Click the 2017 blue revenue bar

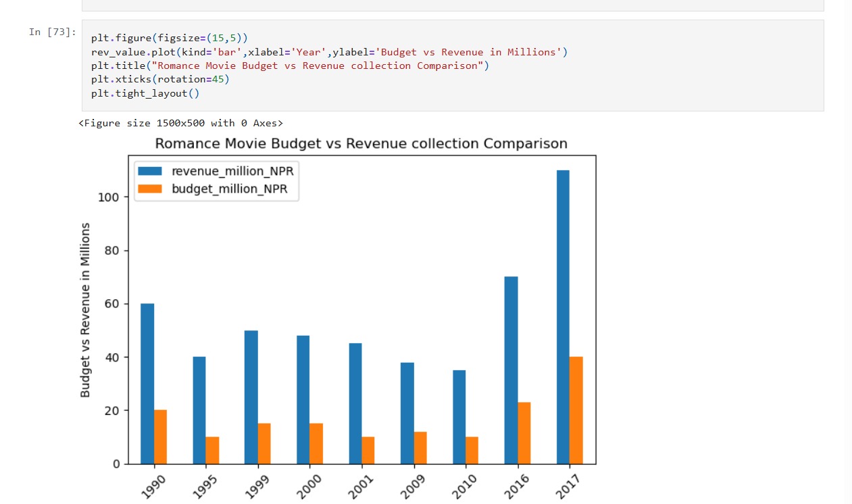coord(563,317)
